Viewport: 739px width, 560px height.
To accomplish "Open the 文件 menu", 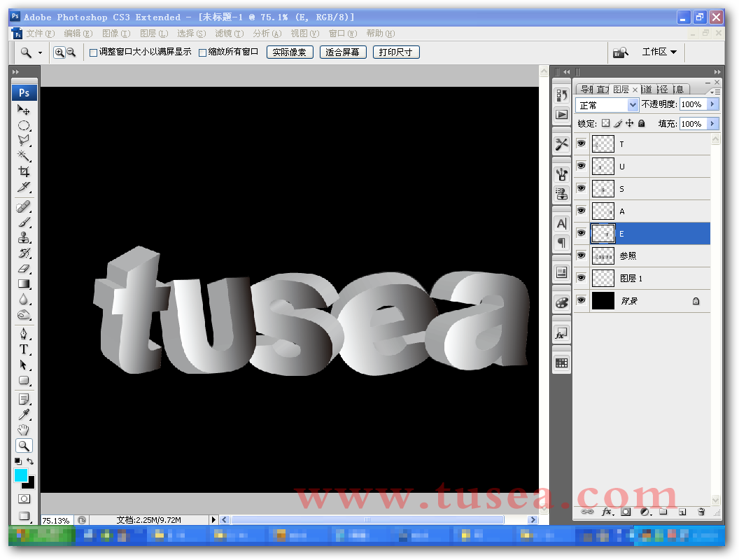I will [41, 34].
